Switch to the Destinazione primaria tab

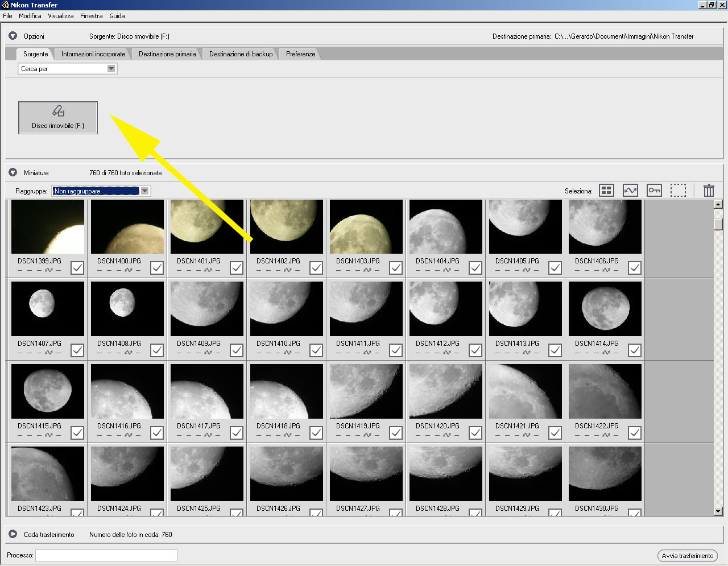167,54
